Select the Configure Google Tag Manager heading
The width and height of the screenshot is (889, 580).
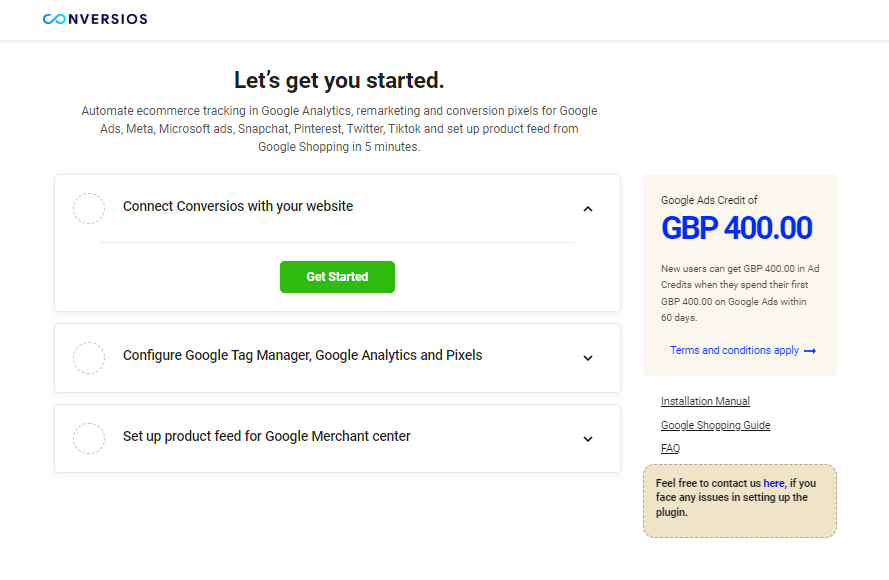[302, 355]
